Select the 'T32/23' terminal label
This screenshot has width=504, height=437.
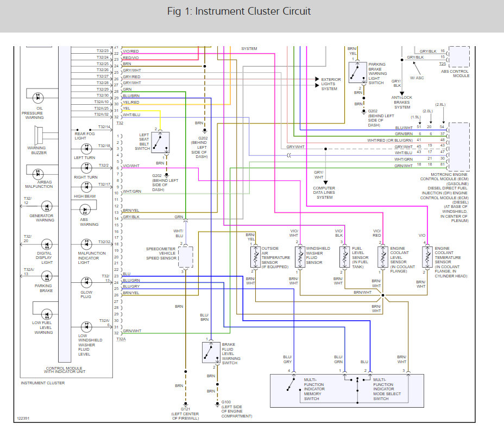[x=103, y=51]
